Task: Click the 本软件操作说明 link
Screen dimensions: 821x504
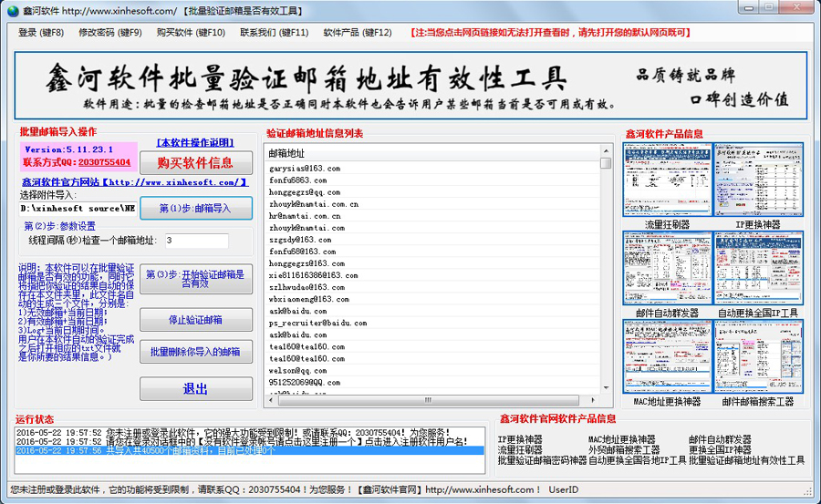Action: tap(195, 142)
